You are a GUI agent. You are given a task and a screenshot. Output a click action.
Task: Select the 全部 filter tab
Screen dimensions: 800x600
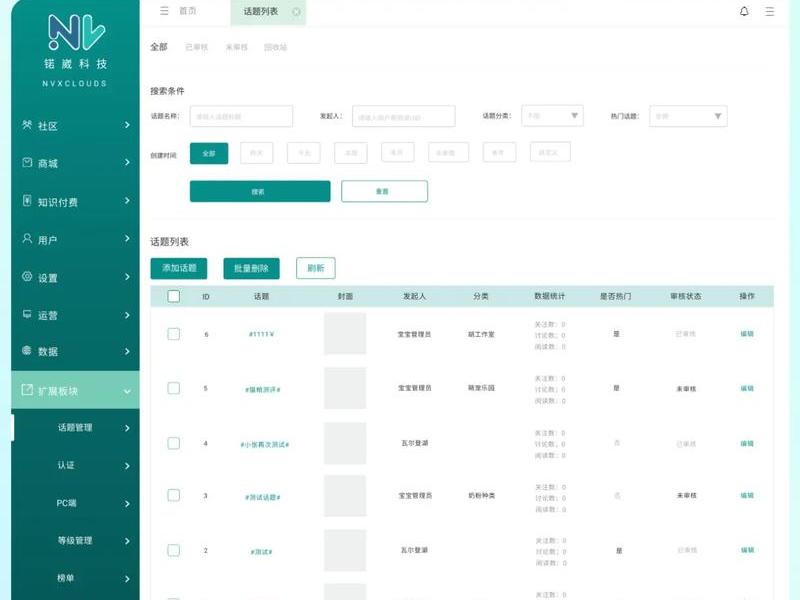[x=159, y=47]
